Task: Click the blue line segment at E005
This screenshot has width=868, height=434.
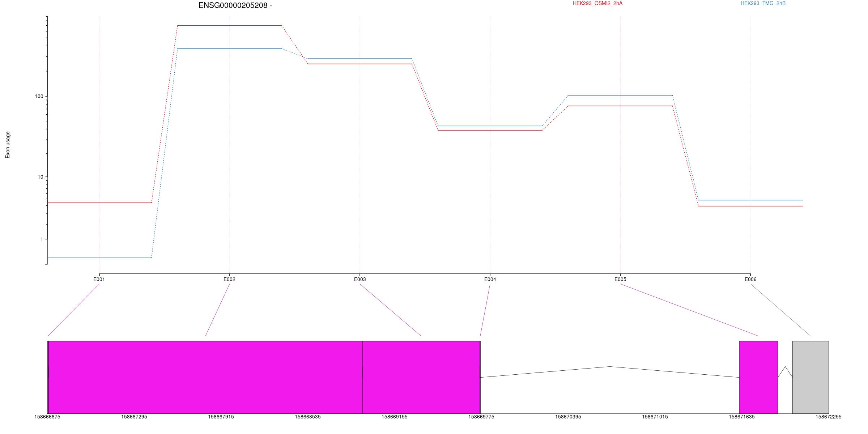Action: tap(620, 95)
